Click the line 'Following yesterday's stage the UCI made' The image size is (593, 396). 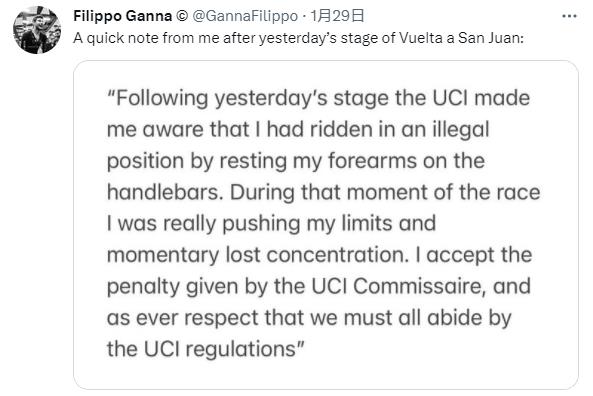click(x=318, y=99)
